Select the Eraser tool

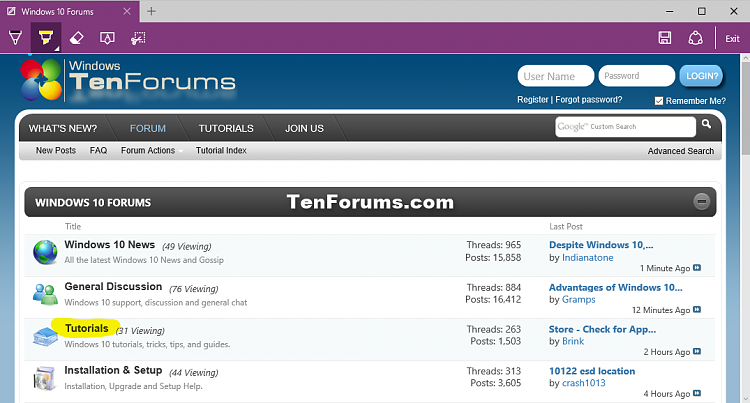coord(77,38)
